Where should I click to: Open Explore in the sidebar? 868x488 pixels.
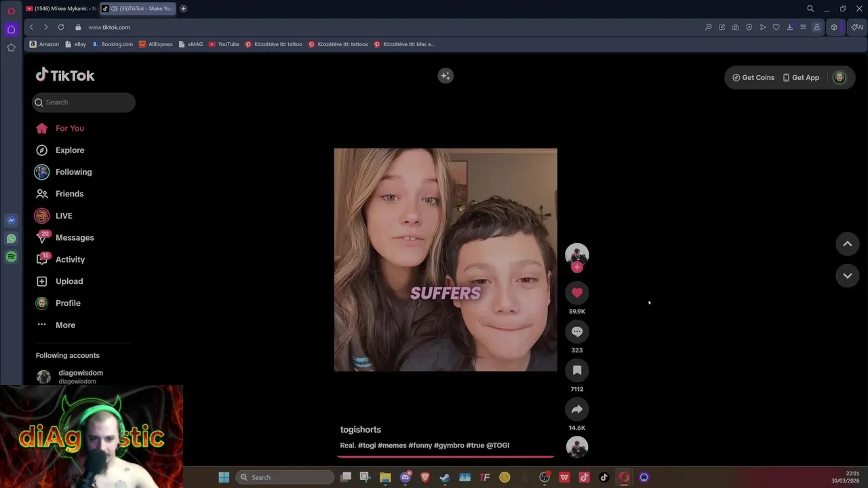point(60,150)
